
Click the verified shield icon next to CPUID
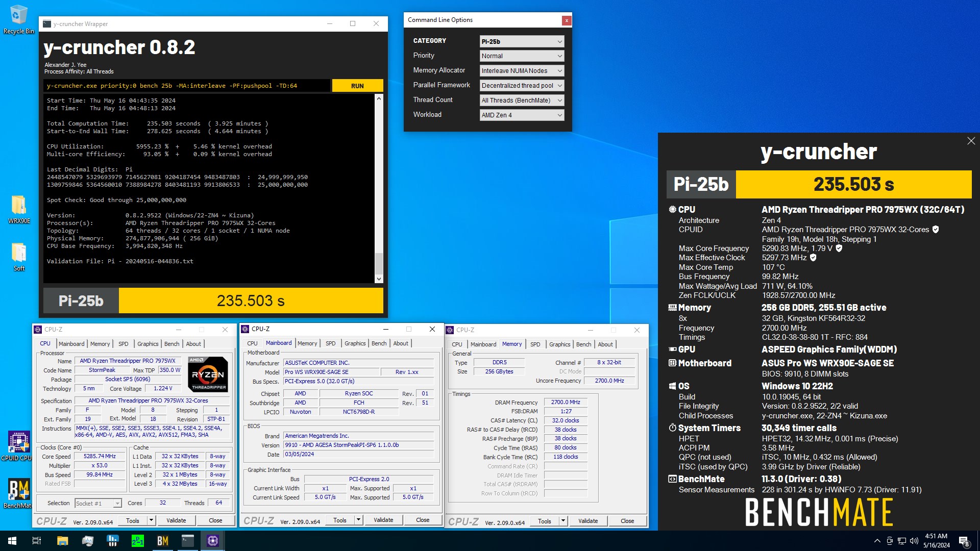936,230
